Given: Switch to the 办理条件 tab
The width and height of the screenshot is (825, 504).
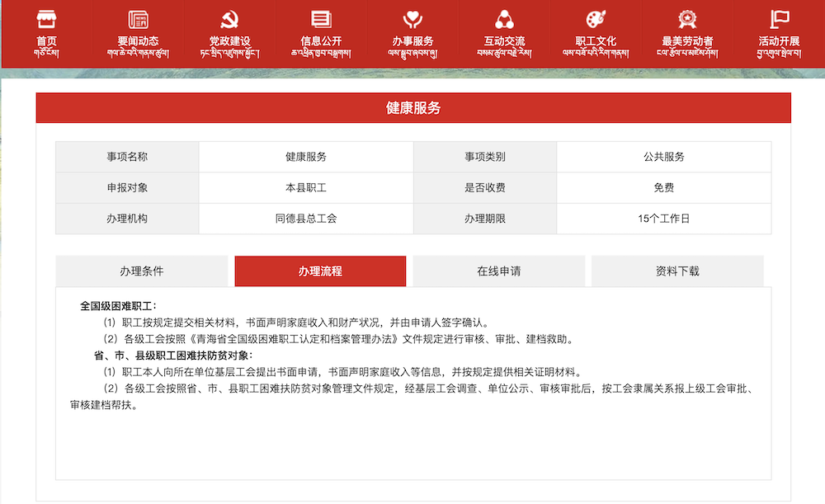Looking at the screenshot, I should (142, 271).
